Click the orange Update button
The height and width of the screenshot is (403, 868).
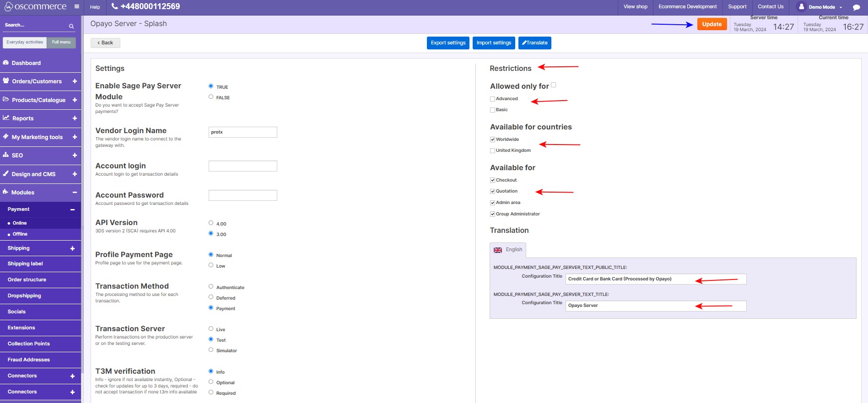click(x=712, y=24)
